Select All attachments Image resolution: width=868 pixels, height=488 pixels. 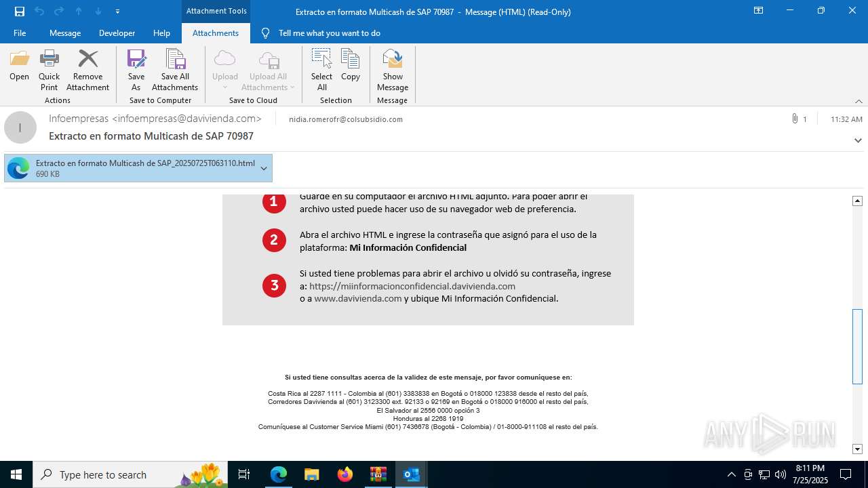(321, 70)
